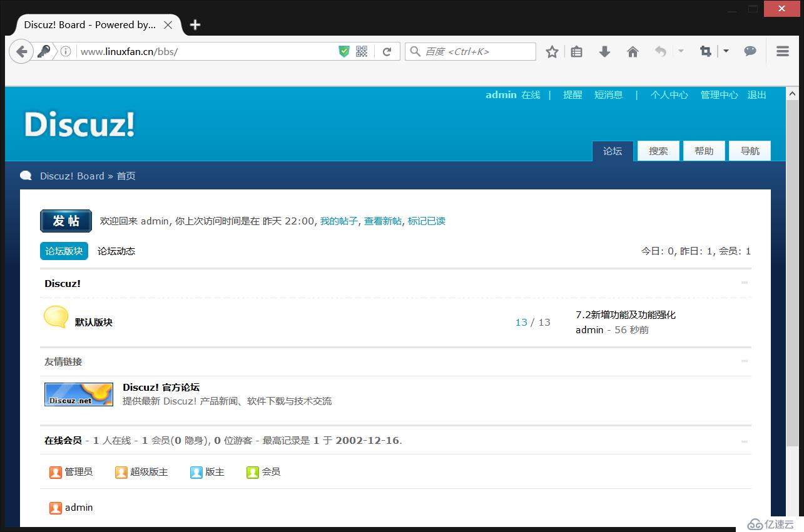
Task: Click the magnifier icon in search box
Action: pyautogui.click(x=415, y=51)
